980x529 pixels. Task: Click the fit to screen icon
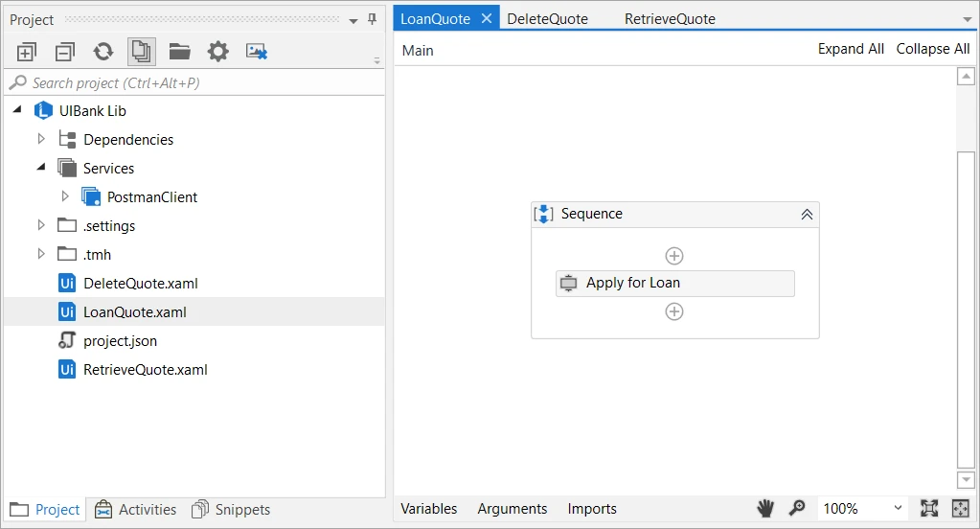[929, 508]
